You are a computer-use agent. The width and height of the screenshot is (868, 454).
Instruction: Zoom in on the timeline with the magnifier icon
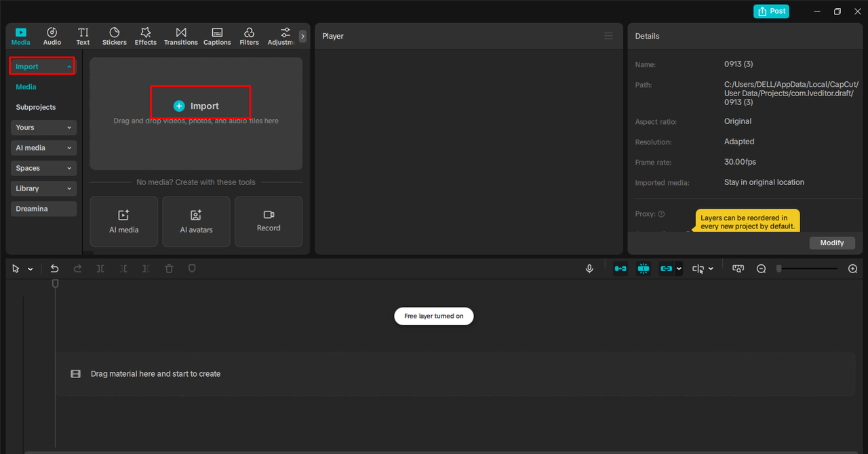coord(852,268)
